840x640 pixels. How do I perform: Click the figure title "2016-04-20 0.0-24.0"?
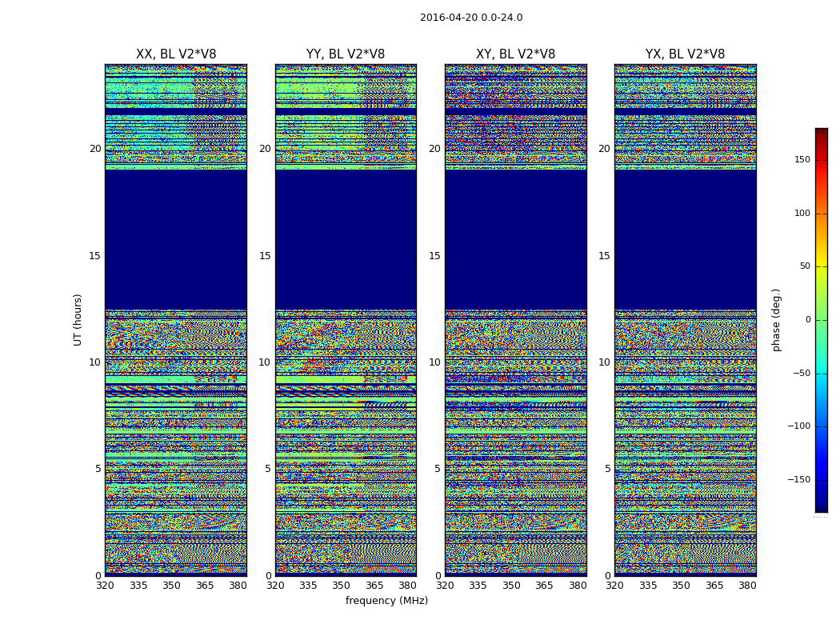coord(471,18)
